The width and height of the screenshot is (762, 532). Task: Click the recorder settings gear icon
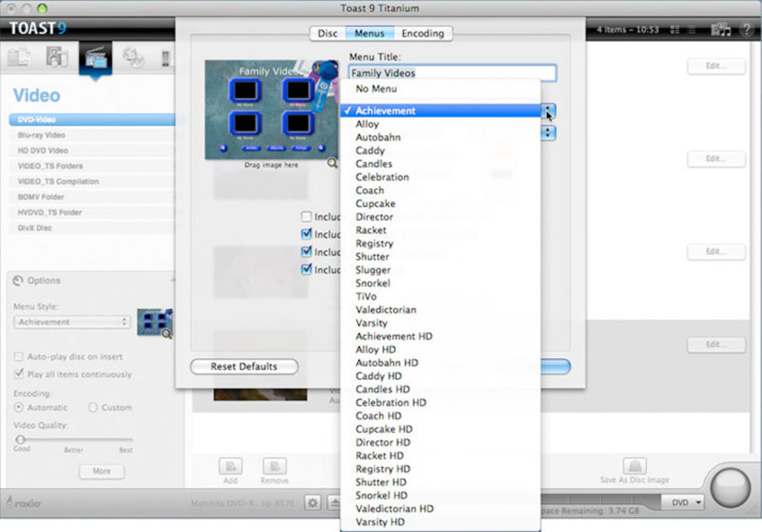point(313,502)
